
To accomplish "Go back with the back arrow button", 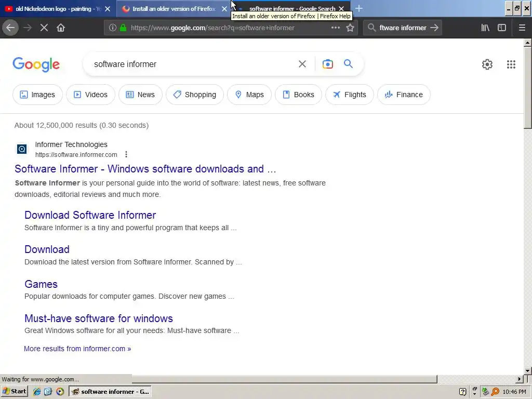I will (10, 28).
